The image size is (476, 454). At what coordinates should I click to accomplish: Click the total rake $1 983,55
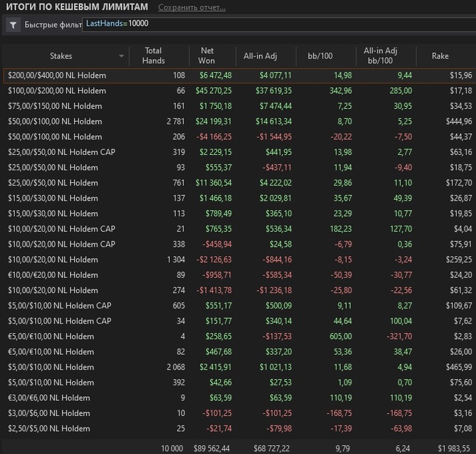click(x=454, y=449)
